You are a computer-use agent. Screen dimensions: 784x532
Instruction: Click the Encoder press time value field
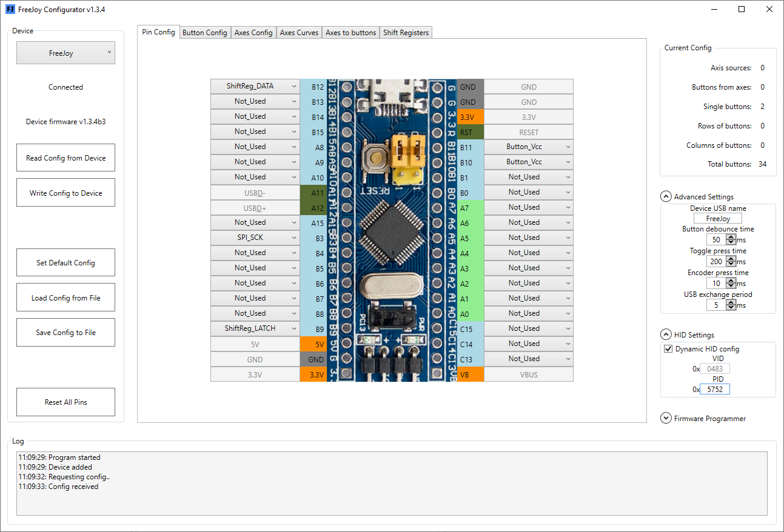(716, 284)
